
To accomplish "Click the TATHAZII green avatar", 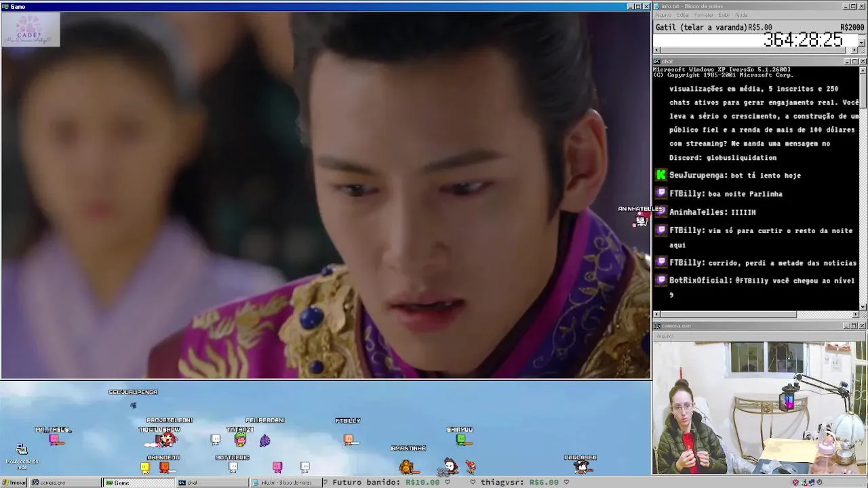I will pos(240,440).
